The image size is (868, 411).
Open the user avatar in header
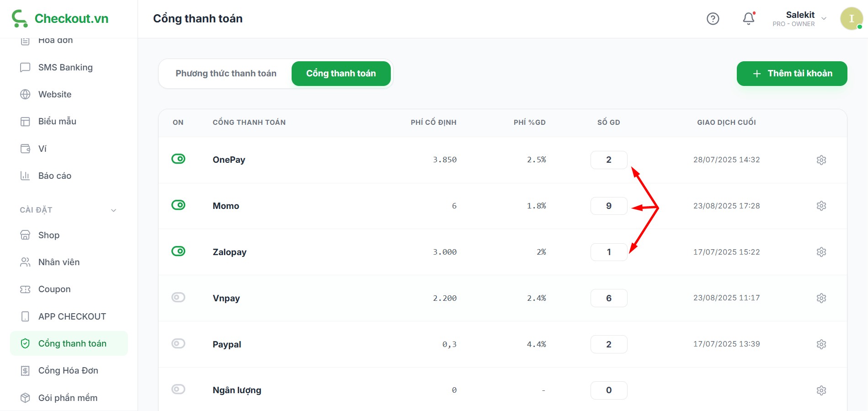851,19
